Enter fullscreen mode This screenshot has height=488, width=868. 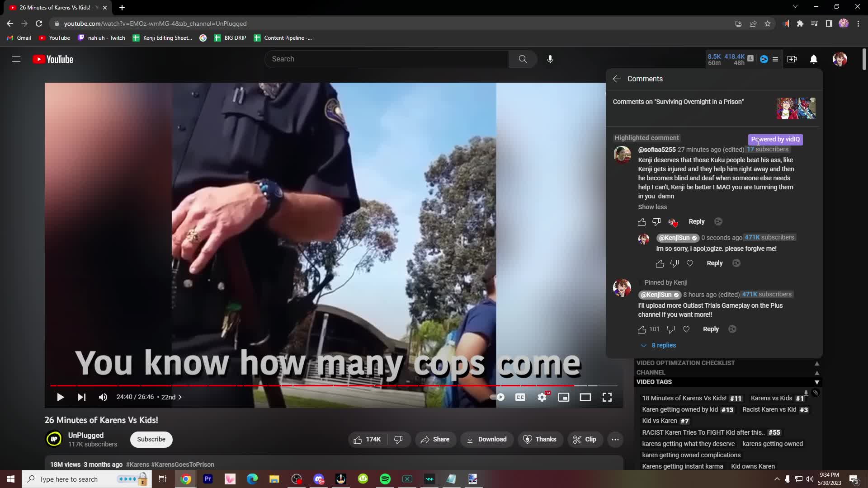pos(607,397)
